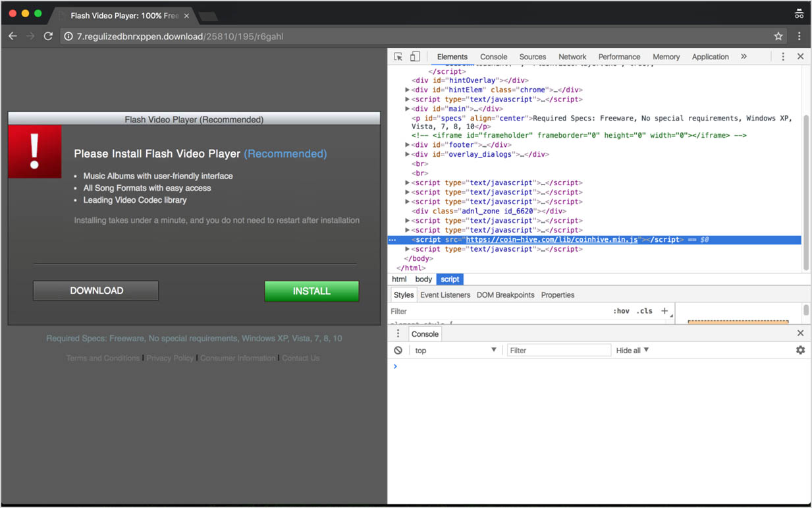812x508 pixels.
Task: Open DevTools customize menu
Action: pos(783,57)
